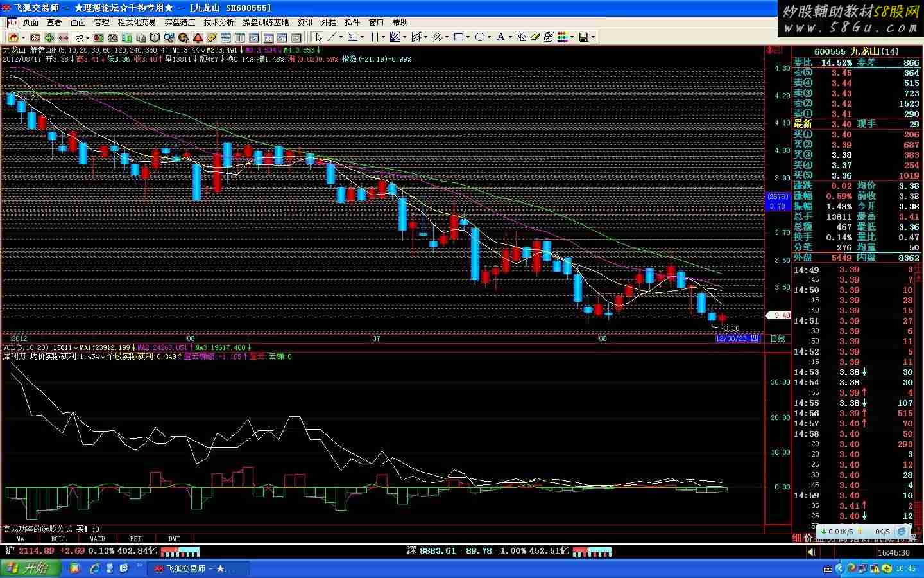Expand the save icon dropdown arrow

(x=594, y=37)
